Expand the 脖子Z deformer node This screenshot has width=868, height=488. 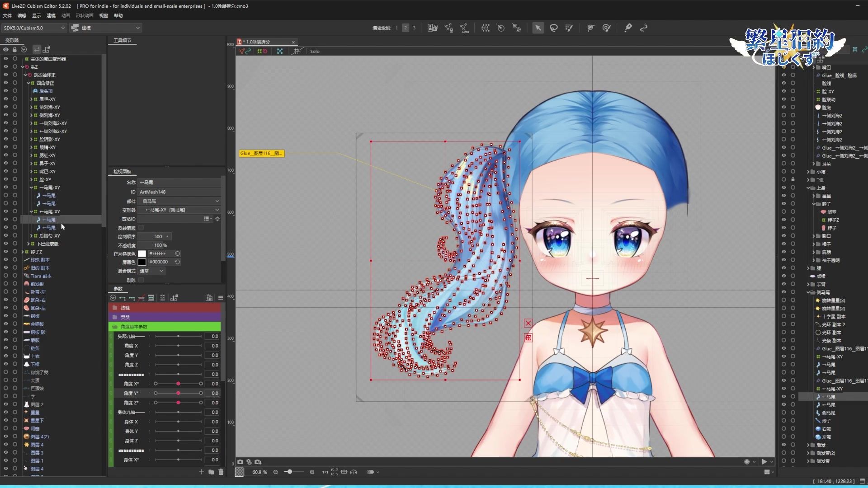[x=23, y=252]
